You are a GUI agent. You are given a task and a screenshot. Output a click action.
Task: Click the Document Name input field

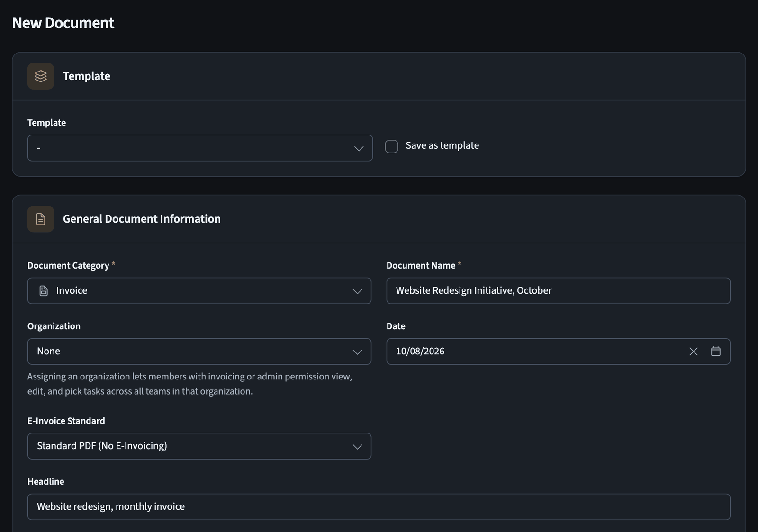tap(558, 291)
